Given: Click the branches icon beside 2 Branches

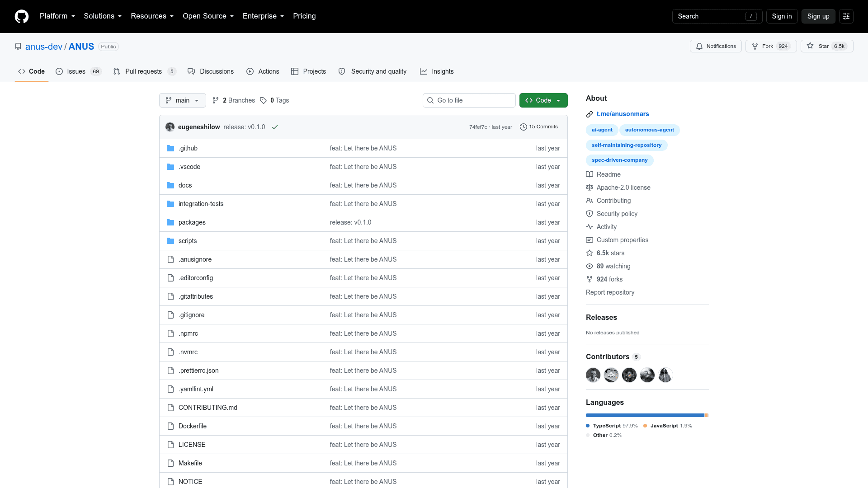Looking at the screenshot, I should 216,100.
